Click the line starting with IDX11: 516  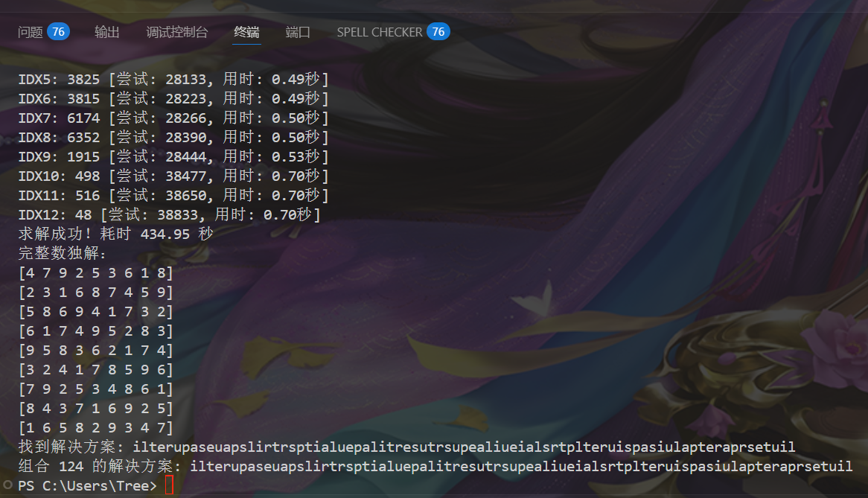pyautogui.click(x=173, y=195)
